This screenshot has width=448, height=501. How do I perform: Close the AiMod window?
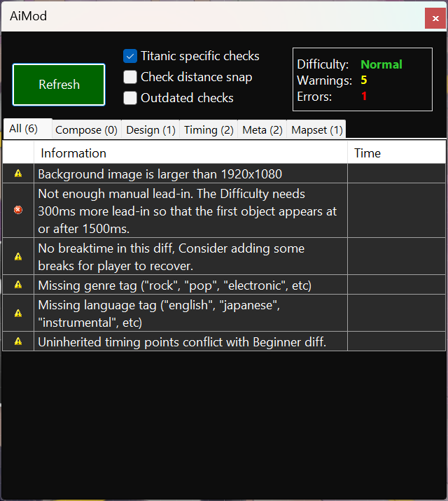coord(433,16)
